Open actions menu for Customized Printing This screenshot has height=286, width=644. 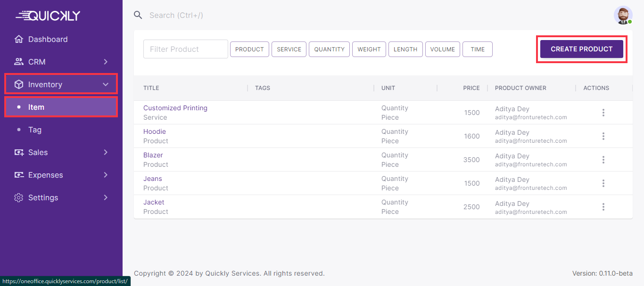pos(603,113)
